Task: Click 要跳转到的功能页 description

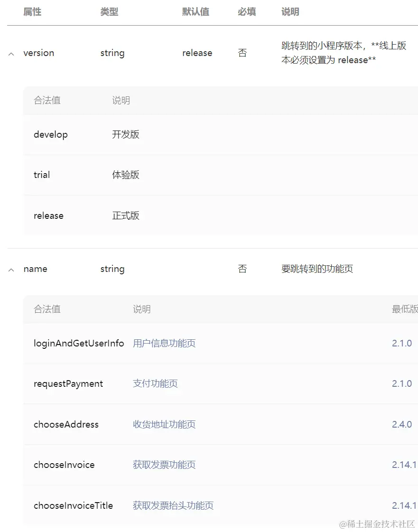Action: coord(317,269)
